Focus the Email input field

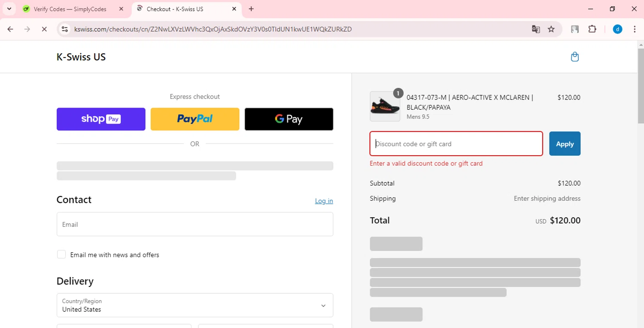pos(195,224)
